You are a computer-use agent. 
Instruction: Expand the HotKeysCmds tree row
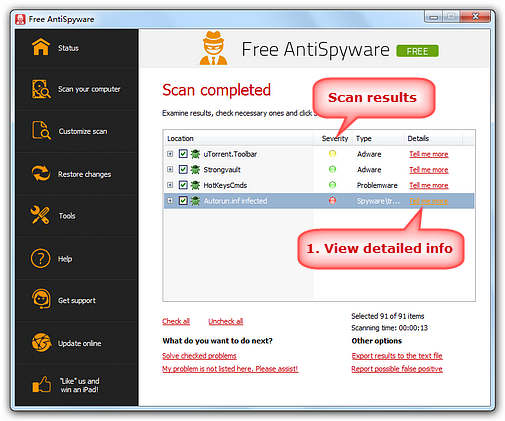point(170,185)
